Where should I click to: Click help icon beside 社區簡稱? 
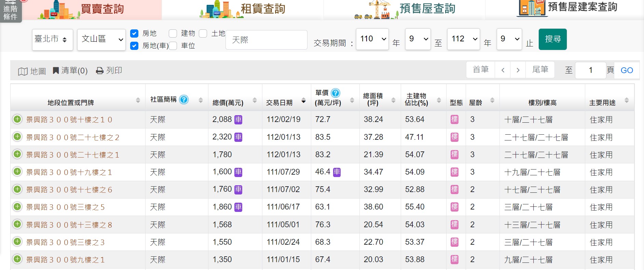[184, 99]
